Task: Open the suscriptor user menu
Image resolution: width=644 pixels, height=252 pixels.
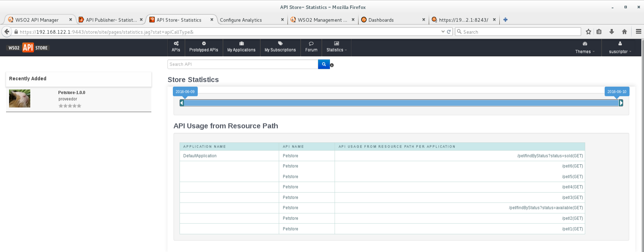Action: [x=620, y=48]
